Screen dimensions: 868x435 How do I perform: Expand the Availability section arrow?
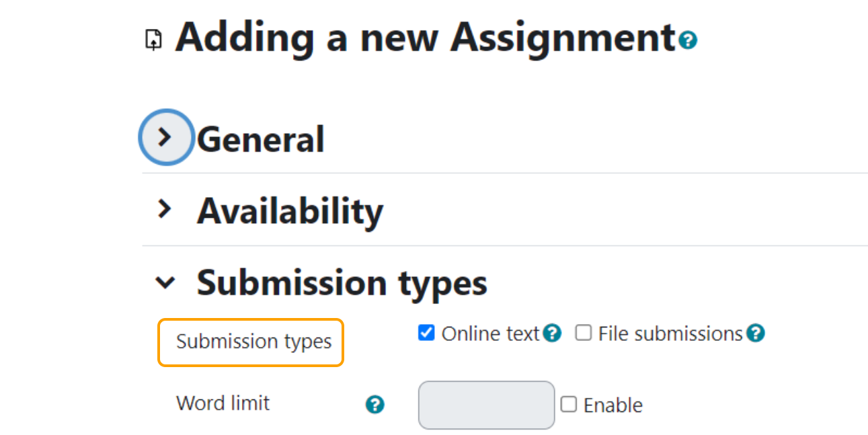point(164,210)
